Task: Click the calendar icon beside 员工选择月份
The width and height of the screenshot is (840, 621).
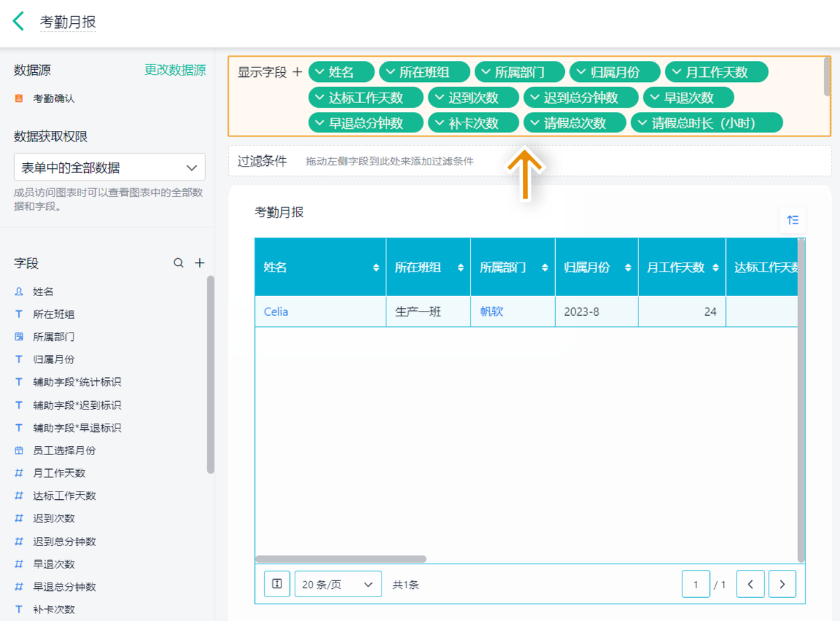Action: coord(17,450)
